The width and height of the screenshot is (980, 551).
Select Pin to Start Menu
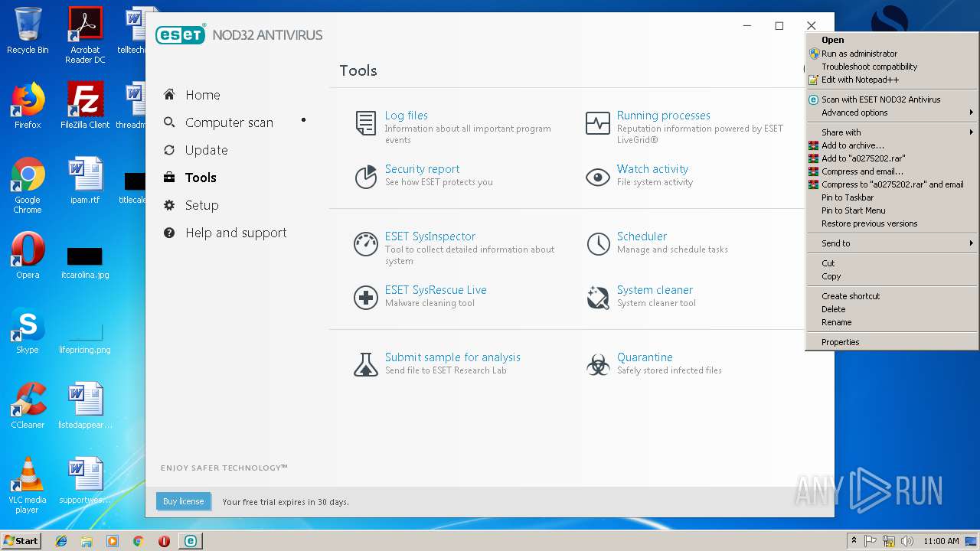(892, 210)
